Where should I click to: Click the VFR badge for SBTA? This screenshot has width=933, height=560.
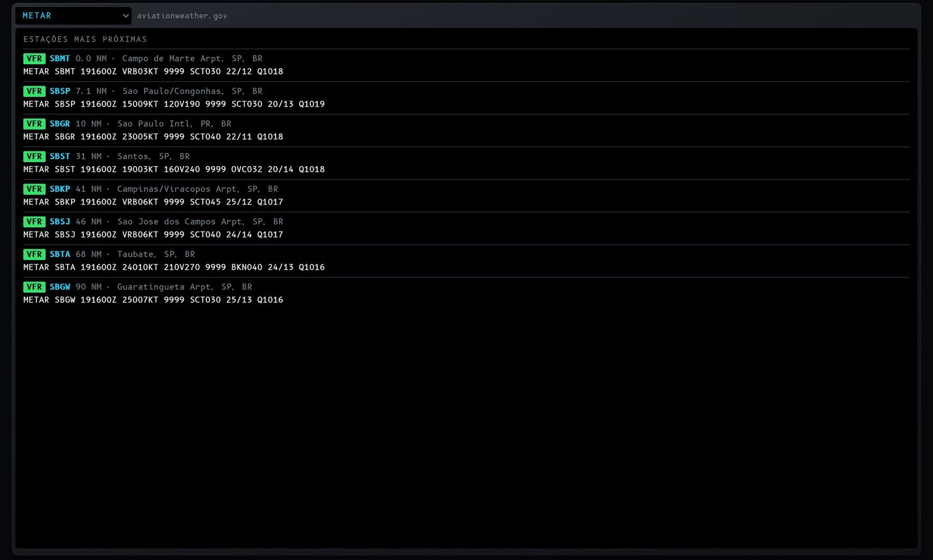[x=34, y=254]
